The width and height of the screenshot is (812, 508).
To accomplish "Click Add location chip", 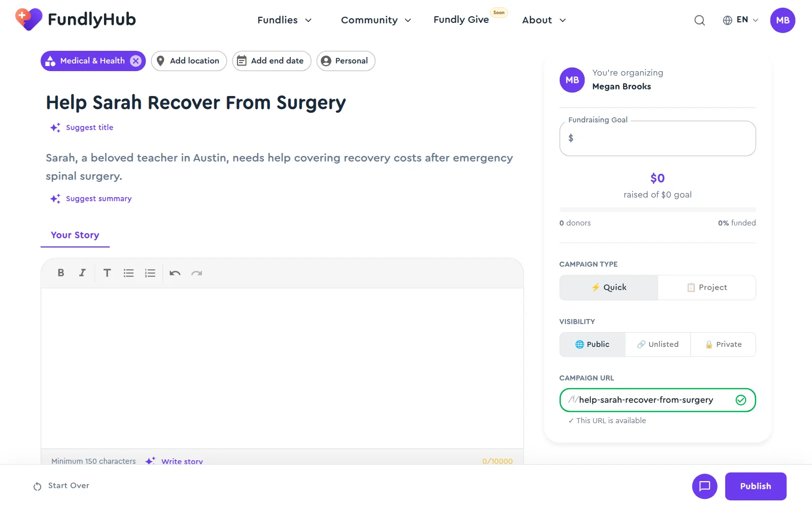I will (189, 61).
